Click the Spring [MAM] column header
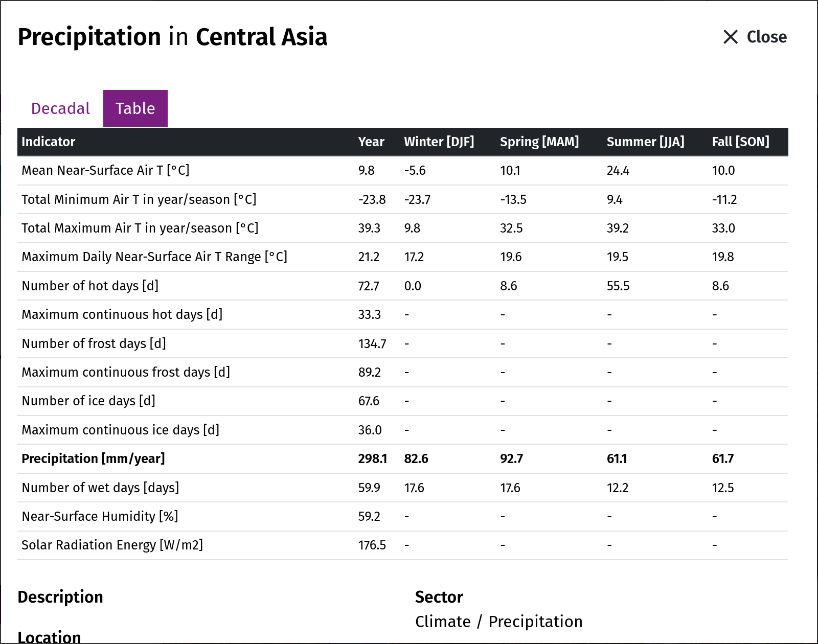 coord(539,142)
